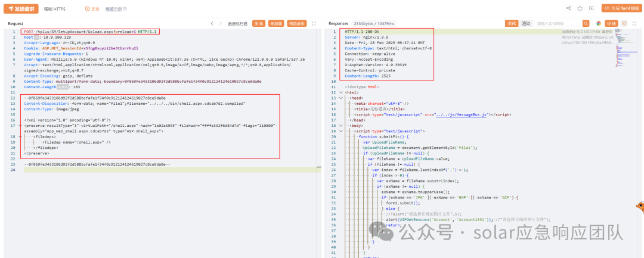Open the packet scan option

238,23
